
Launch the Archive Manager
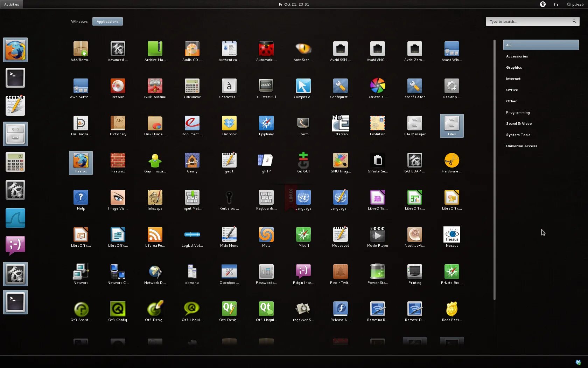pyautogui.click(x=155, y=52)
